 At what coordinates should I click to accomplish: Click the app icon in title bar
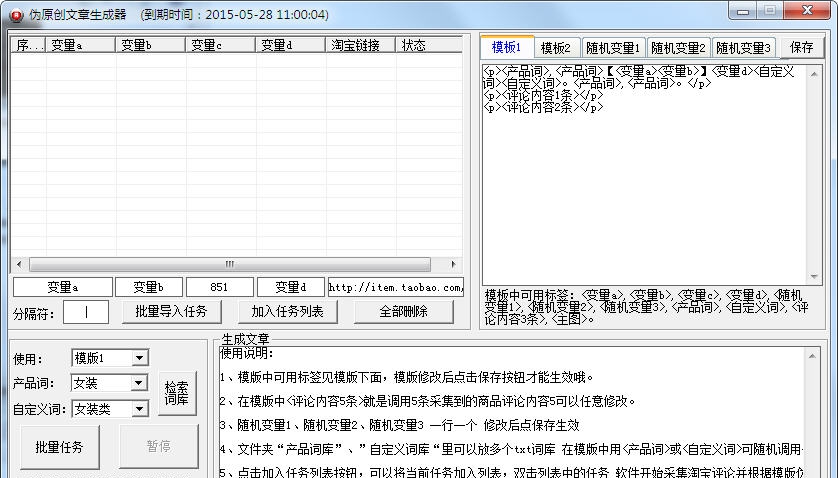13,15
